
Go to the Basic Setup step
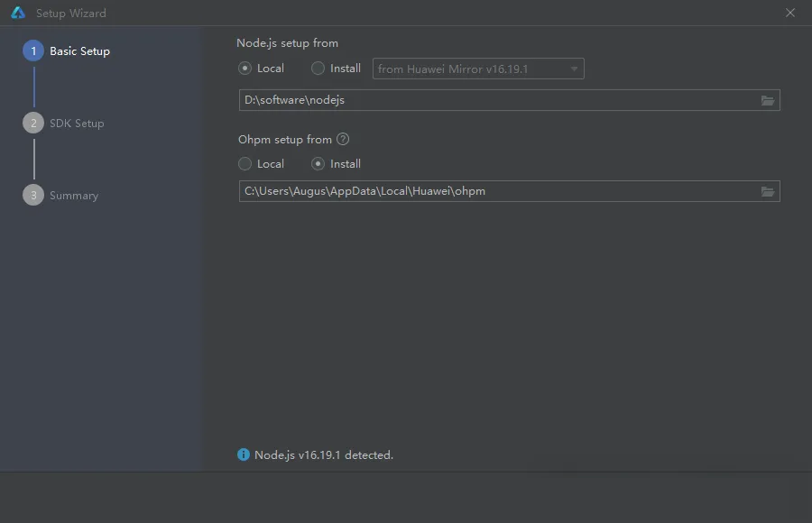point(66,50)
